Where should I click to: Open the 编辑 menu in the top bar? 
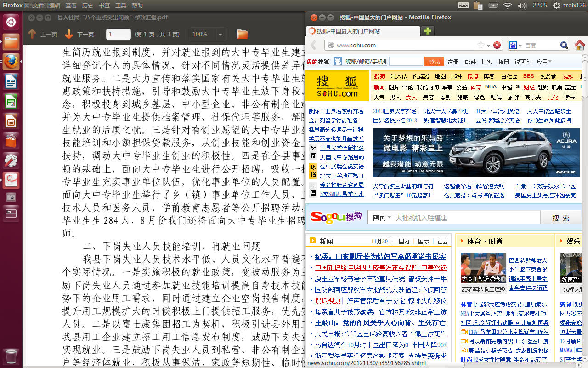click(x=55, y=6)
